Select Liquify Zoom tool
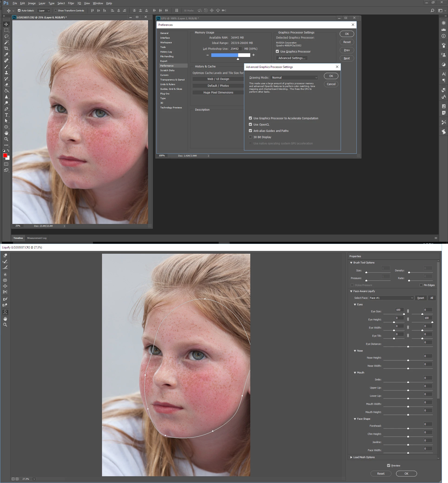This screenshot has width=448, height=483. coord(5,325)
